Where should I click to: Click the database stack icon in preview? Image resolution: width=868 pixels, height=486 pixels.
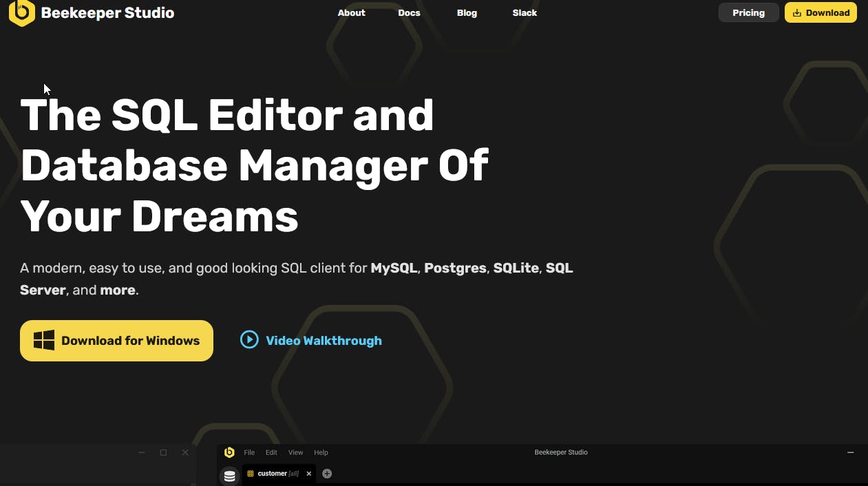point(230,476)
